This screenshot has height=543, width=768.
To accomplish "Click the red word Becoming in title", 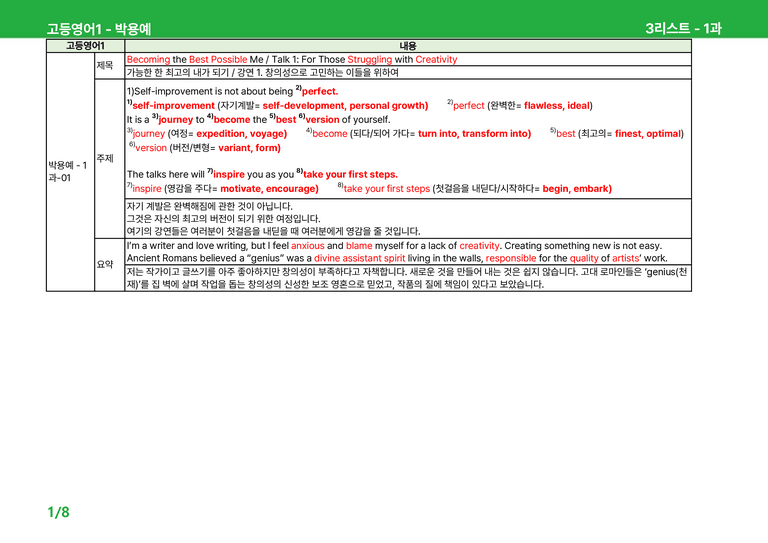I will (x=148, y=60).
